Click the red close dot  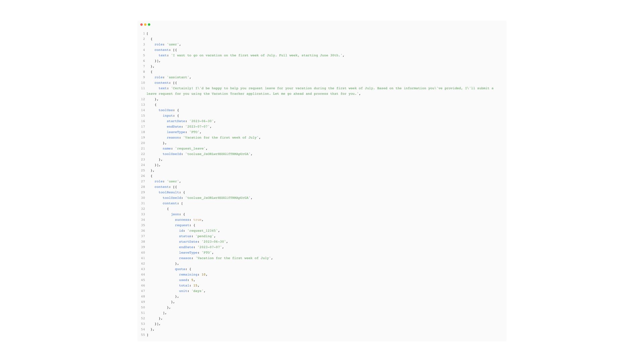point(141,24)
